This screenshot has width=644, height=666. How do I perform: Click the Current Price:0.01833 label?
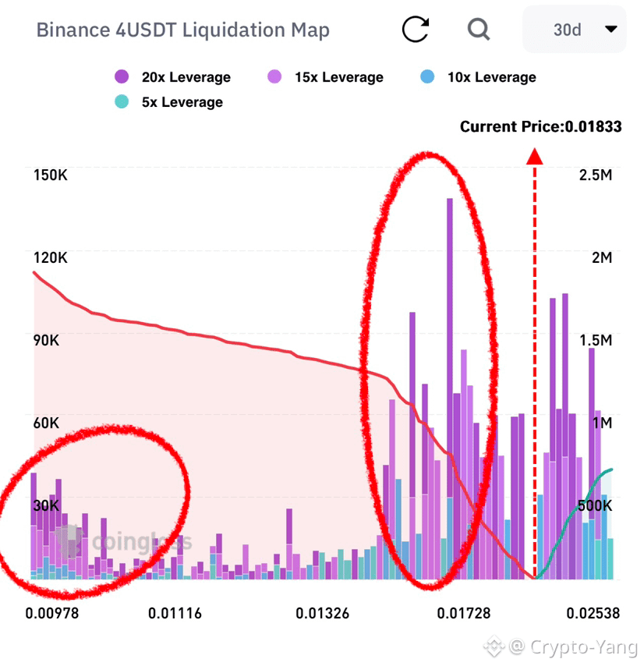pyautogui.click(x=540, y=126)
